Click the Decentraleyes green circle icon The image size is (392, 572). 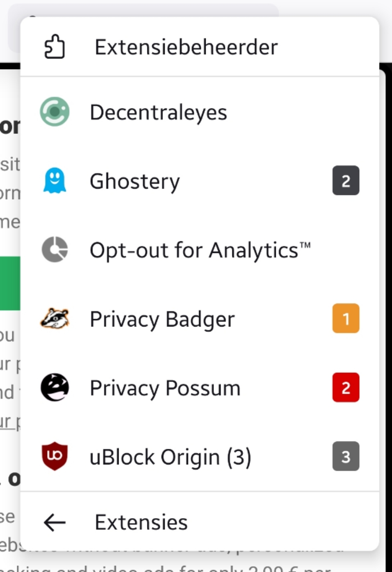pyautogui.click(x=55, y=112)
